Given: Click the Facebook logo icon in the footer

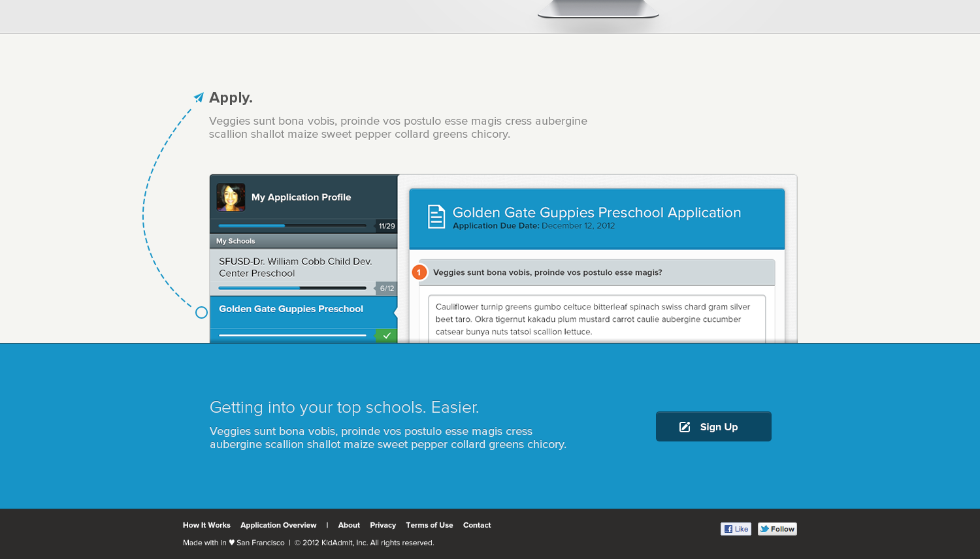Looking at the screenshot, I should point(728,529).
